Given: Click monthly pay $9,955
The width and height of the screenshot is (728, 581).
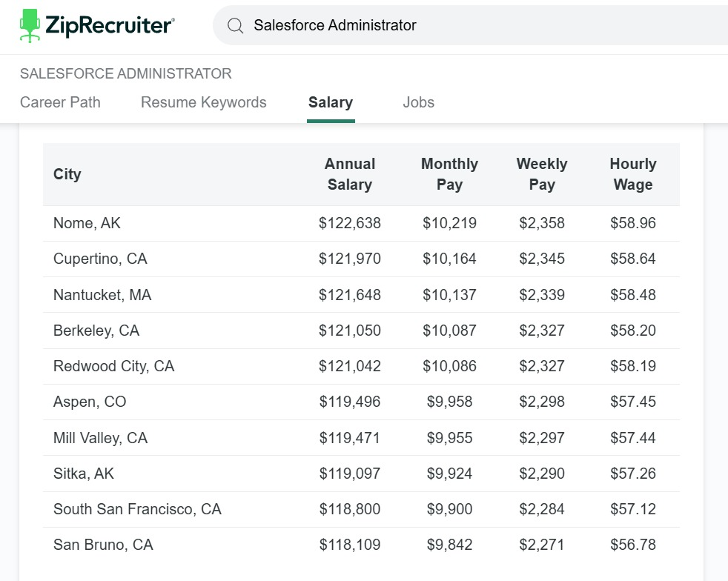Looking at the screenshot, I should (x=449, y=438).
